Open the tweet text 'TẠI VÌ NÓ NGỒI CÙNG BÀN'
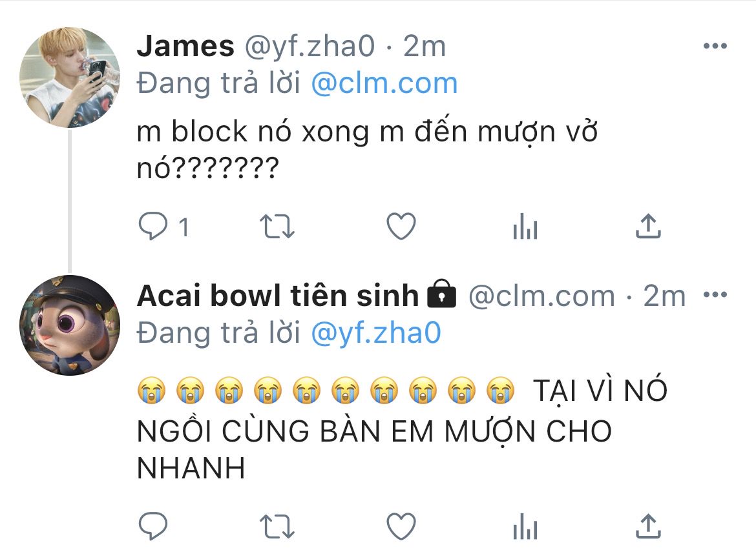The width and height of the screenshot is (756, 552). click(402, 411)
